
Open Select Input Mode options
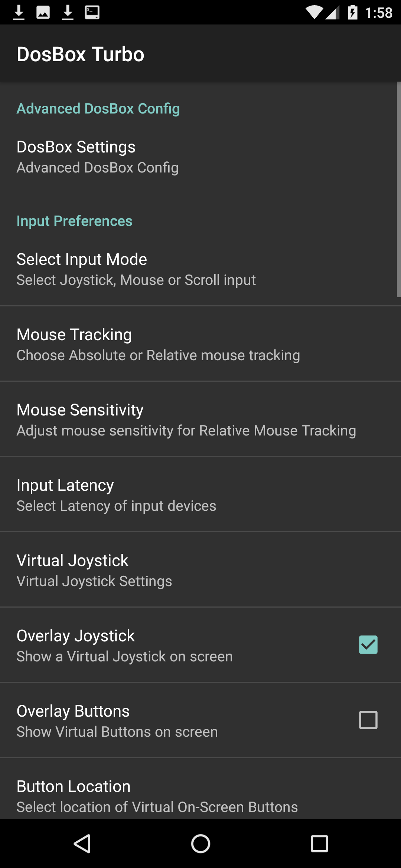pyautogui.click(x=200, y=269)
